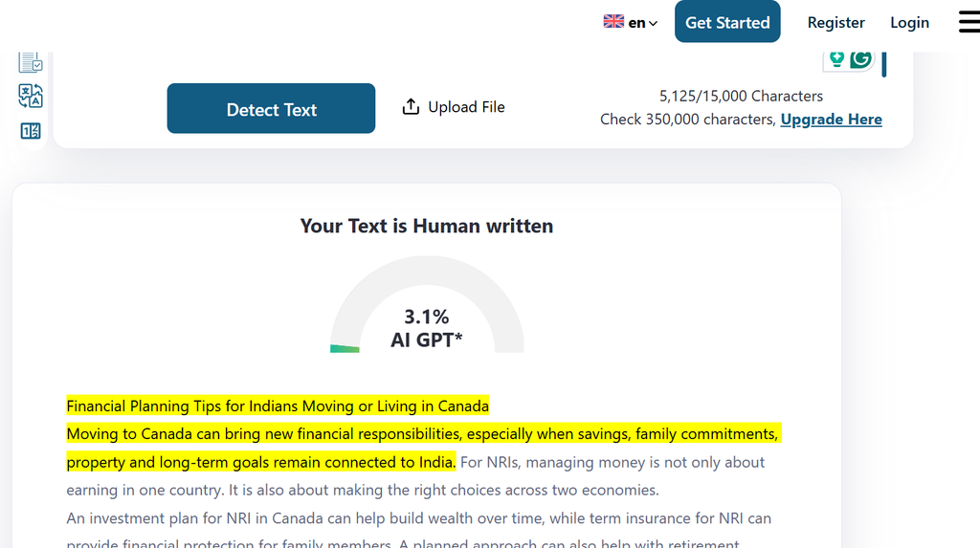Image resolution: width=980 pixels, height=548 pixels.
Task: Open the Login page
Action: pos(909,23)
